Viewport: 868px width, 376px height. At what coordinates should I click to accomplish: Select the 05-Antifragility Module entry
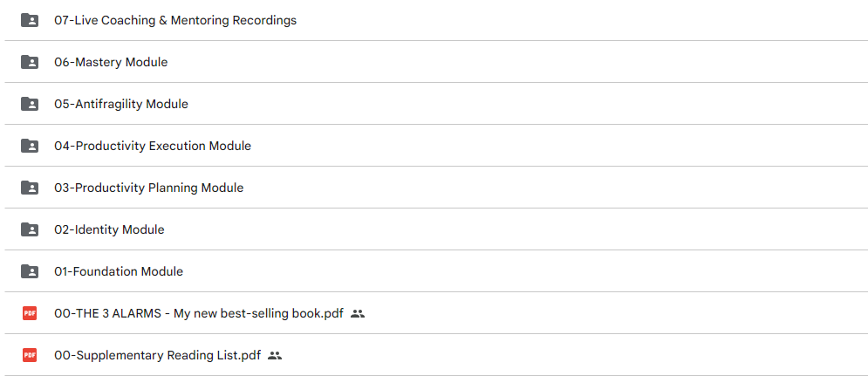tap(120, 104)
